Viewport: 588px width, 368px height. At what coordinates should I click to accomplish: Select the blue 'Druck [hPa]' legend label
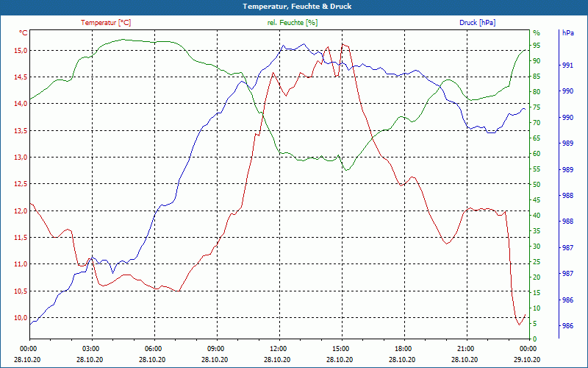tap(477, 23)
